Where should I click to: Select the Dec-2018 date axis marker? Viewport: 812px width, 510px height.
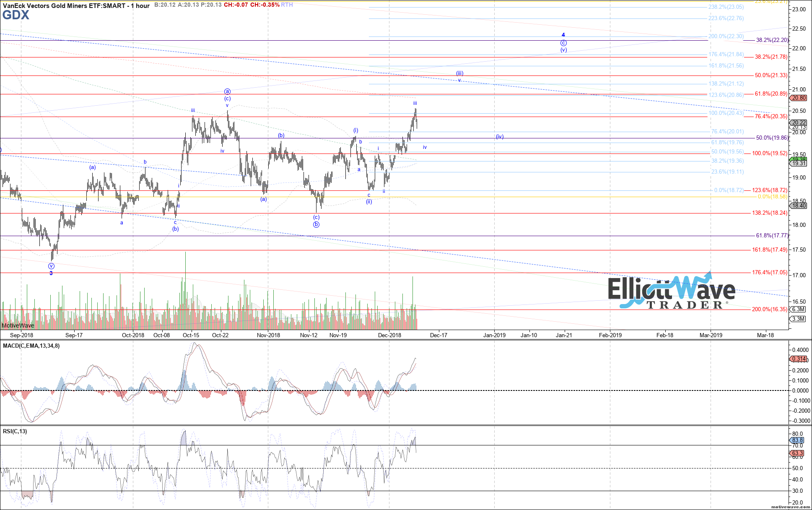[x=389, y=335]
